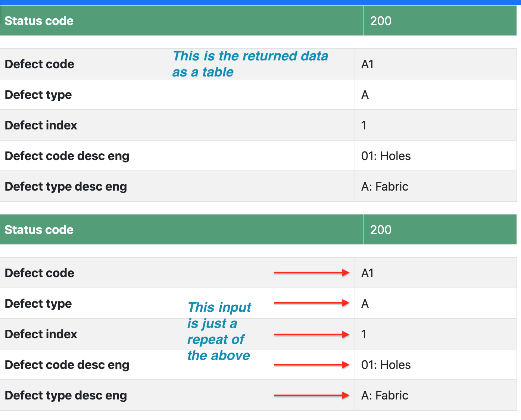
Task: Select the first 01: Holes value
Action: (386, 156)
